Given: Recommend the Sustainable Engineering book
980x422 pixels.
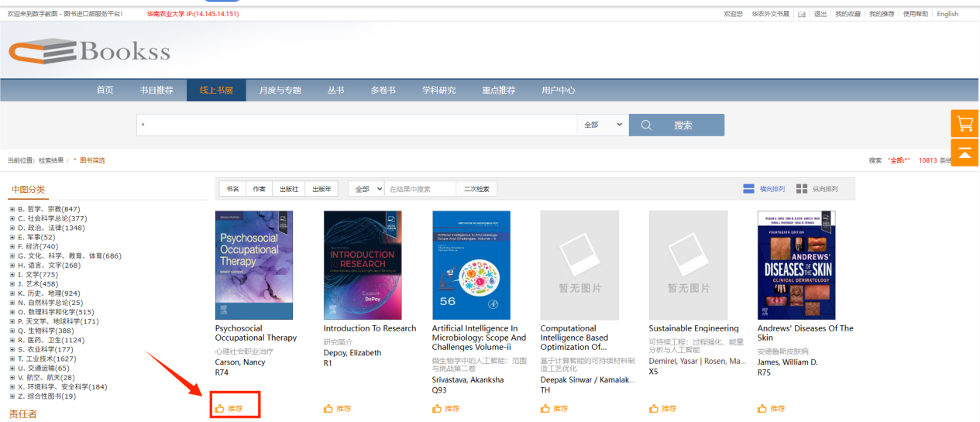Looking at the screenshot, I should 663,408.
